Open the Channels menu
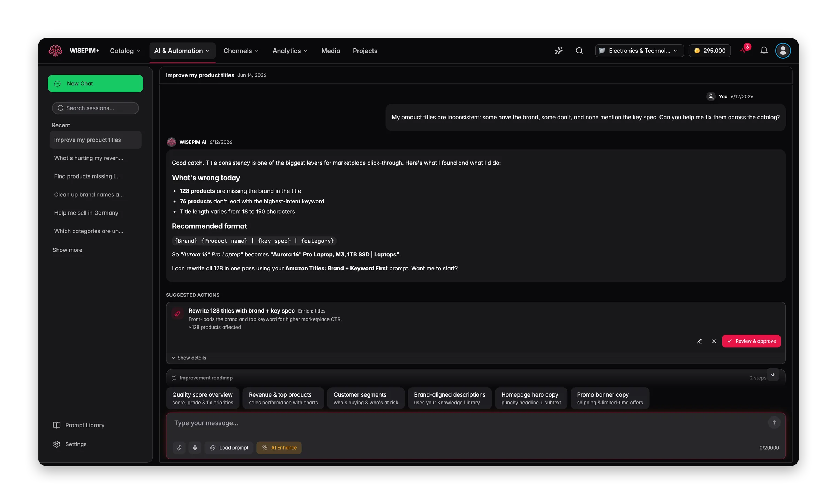This screenshot has width=837, height=504. click(x=241, y=51)
